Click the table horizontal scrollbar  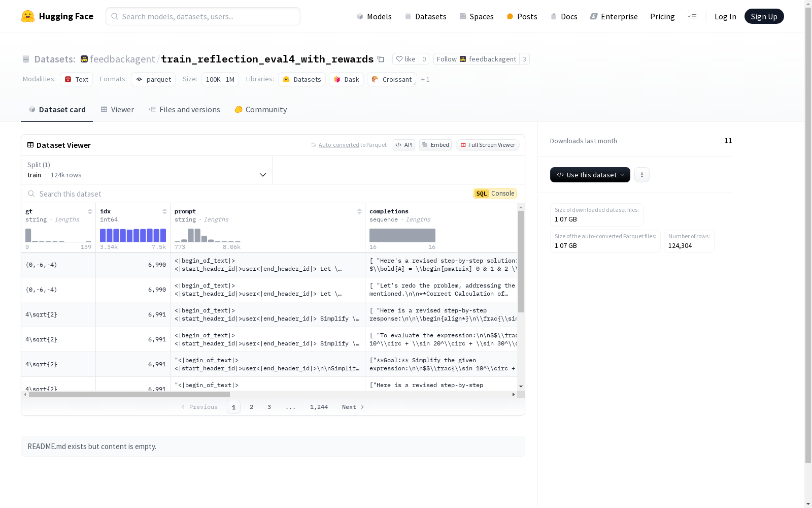pyautogui.click(x=129, y=394)
